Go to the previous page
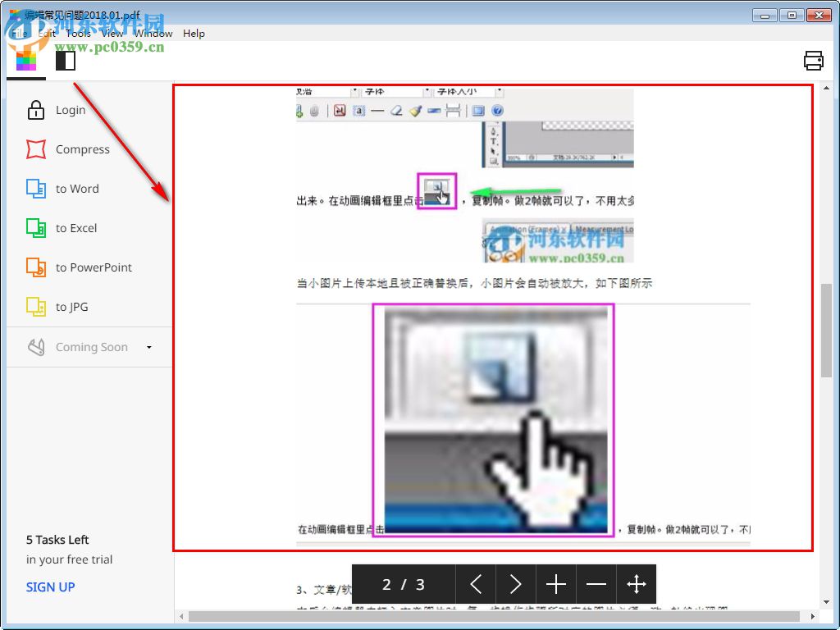Screen dimensions: 840x630 point(476,584)
